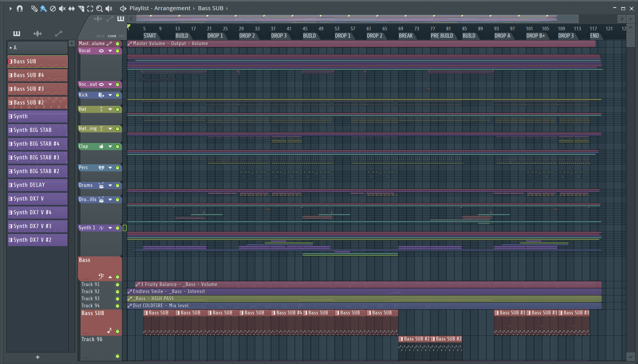Click the song overview minimap bar
This screenshot has width=638, height=364.
(357, 19)
